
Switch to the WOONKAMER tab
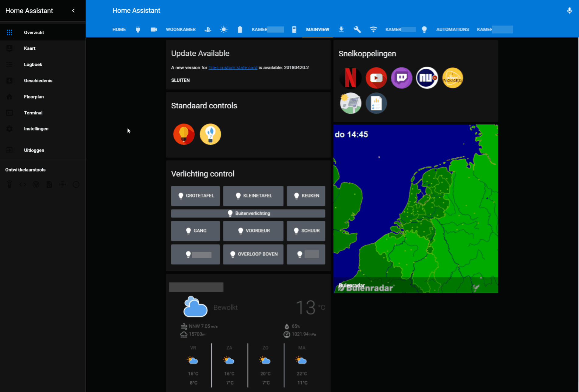pyautogui.click(x=181, y=29)
